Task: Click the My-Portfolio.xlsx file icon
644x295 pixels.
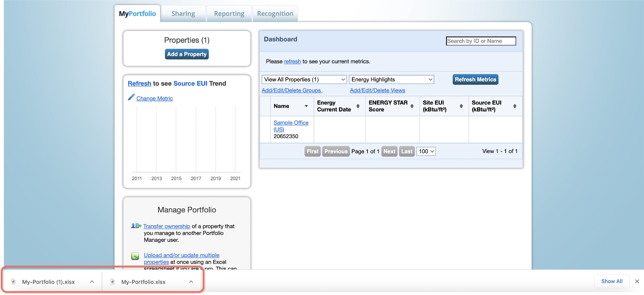Action: tap(112, 282)
